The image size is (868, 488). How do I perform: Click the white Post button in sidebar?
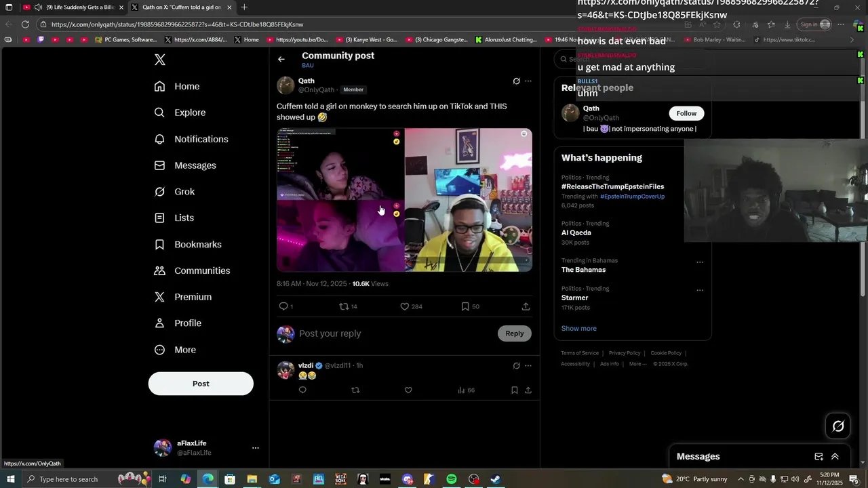(x=201, y=384)
